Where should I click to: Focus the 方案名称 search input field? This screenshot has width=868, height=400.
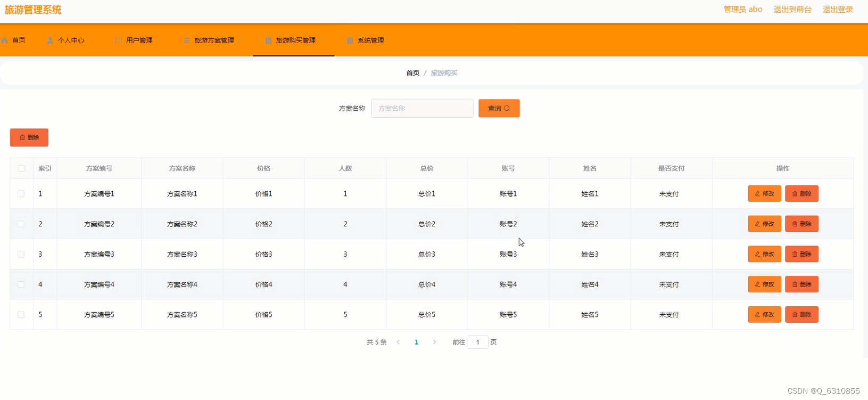(422, 108)
